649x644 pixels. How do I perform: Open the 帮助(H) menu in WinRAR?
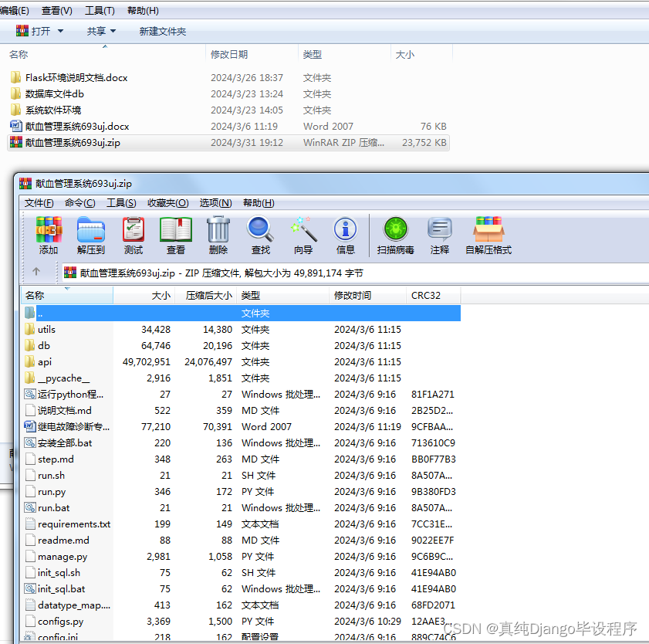pyautogui.click(x=259, y=203)
